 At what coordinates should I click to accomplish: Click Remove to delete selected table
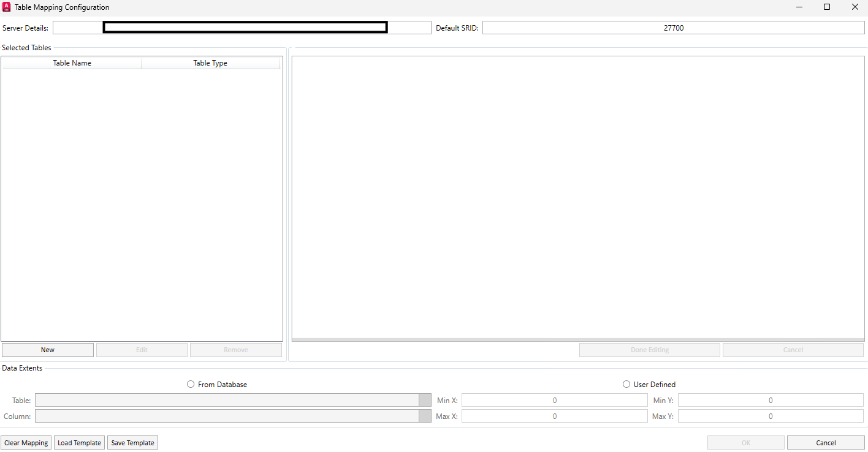tap(235, 349)
